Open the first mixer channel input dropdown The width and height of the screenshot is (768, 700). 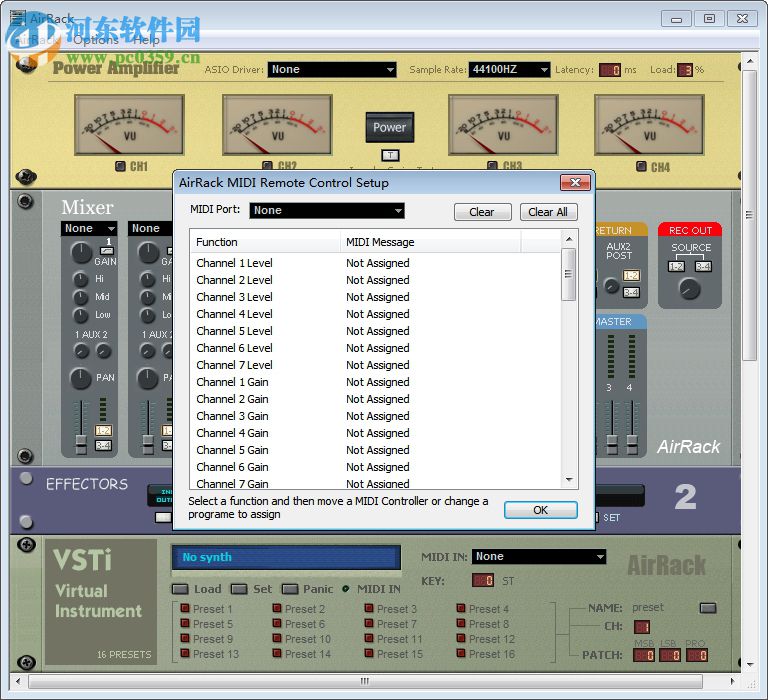[89, 228]
